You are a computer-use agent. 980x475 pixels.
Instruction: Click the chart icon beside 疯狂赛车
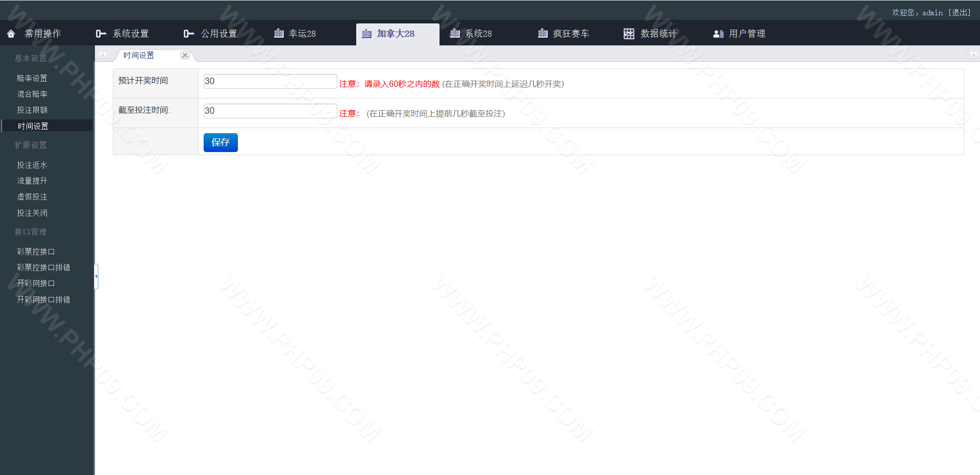(543, 33)
